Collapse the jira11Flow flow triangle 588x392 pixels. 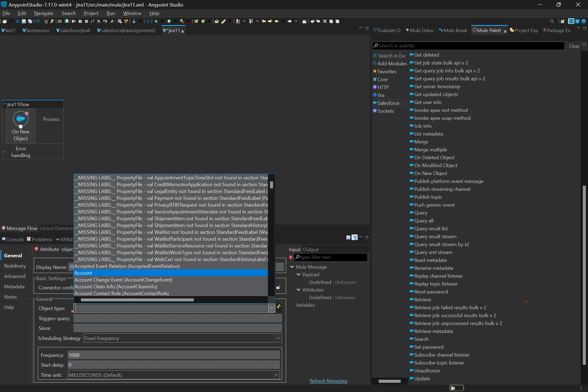pyautogui.click(x=5, y=104)
